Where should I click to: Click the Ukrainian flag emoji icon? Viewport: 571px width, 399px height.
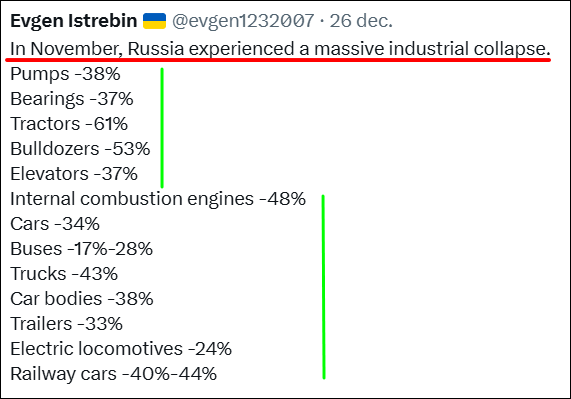click(154, 21)
